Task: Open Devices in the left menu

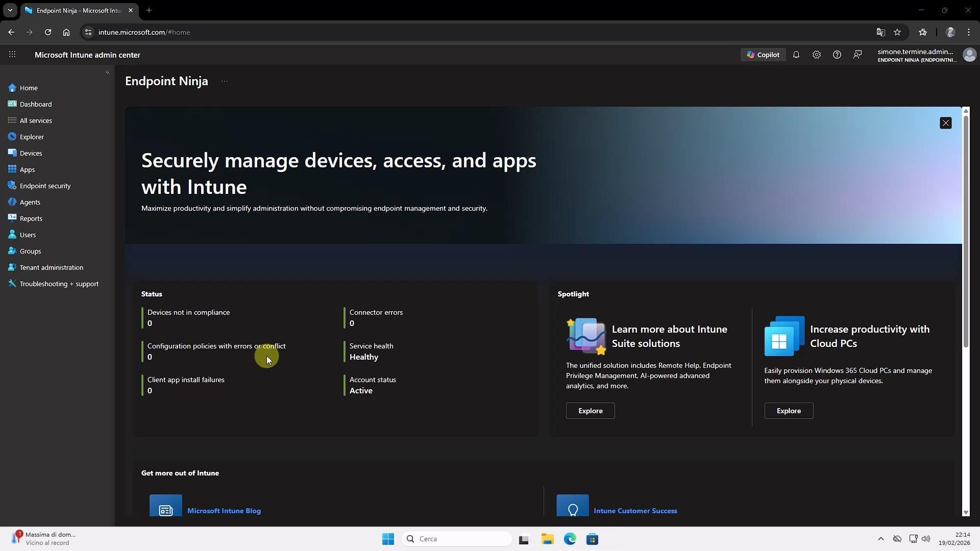Action: [x=31, y=153]
